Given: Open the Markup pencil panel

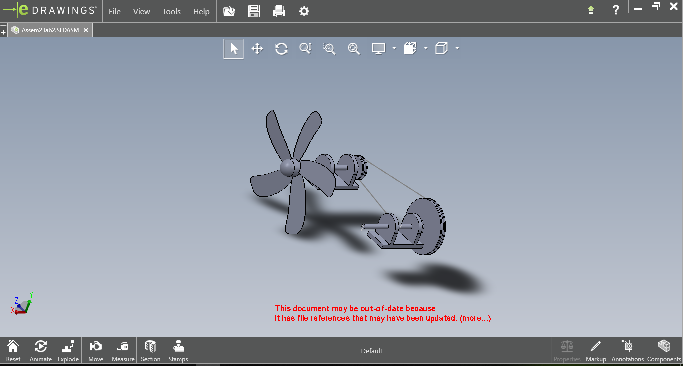Looking at the screenshot, I should [x=595, y=351].
